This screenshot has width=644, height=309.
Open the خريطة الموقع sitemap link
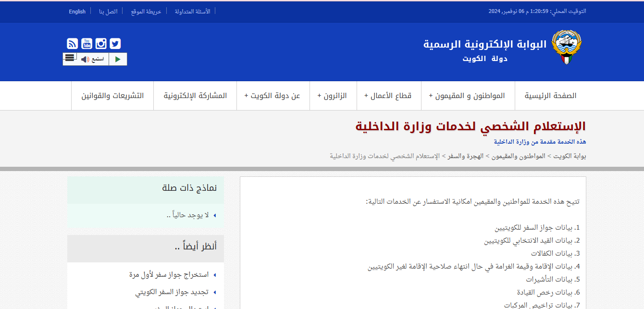click(x=146, y=12)
